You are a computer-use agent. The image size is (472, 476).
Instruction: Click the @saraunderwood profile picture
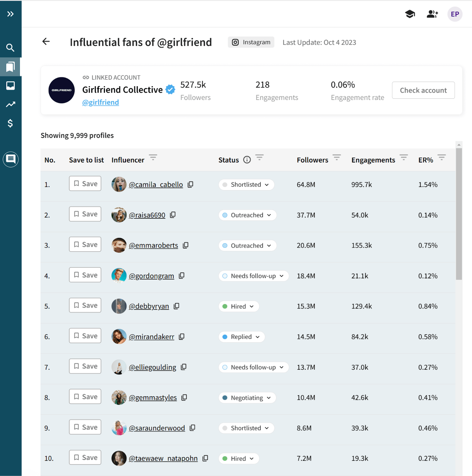click(119, 428)
